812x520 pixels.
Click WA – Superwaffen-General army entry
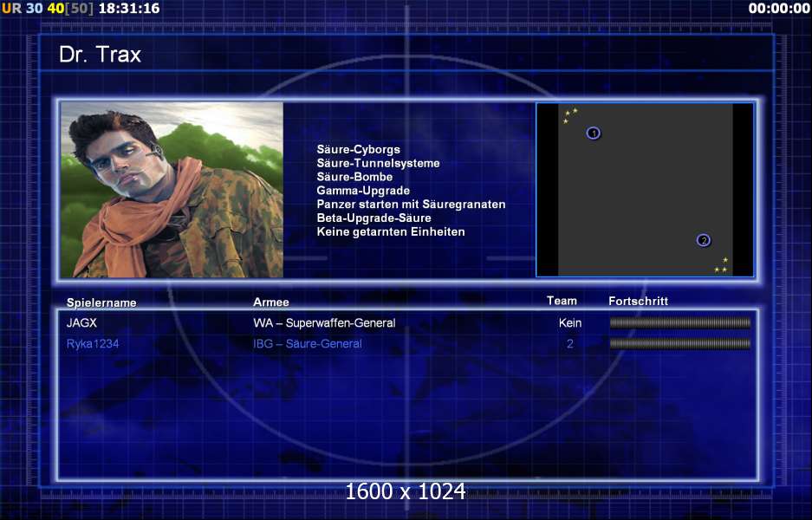pyautogui.click(x=324, y=322)
